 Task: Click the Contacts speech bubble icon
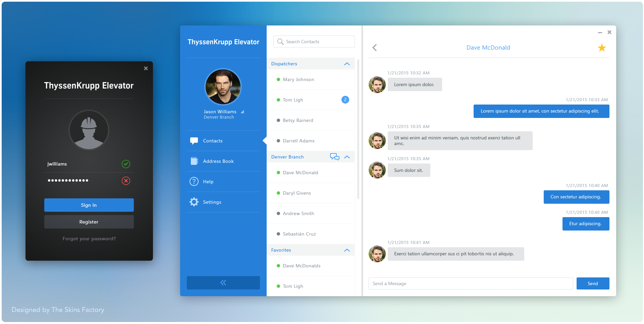194,141
